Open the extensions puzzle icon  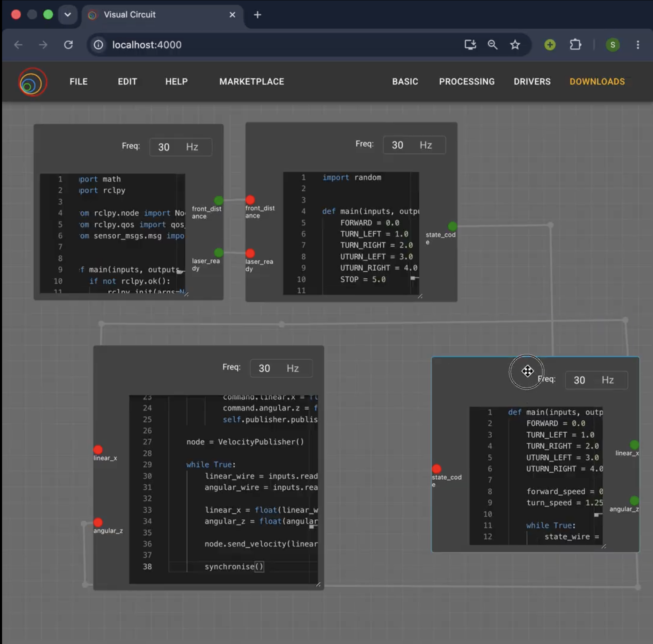point(575,45)
